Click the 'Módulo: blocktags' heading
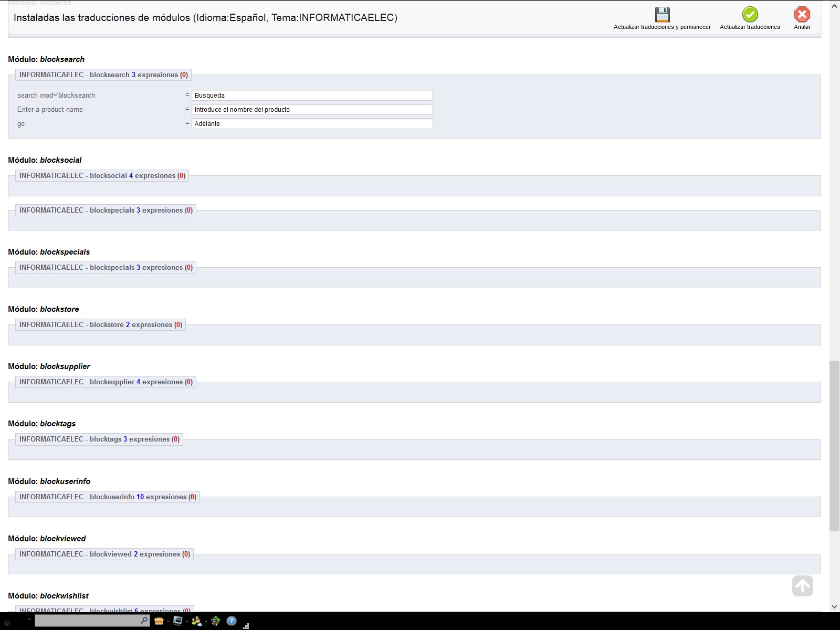The width and height of the screenshot is (840, 630). tap(42, 424)
